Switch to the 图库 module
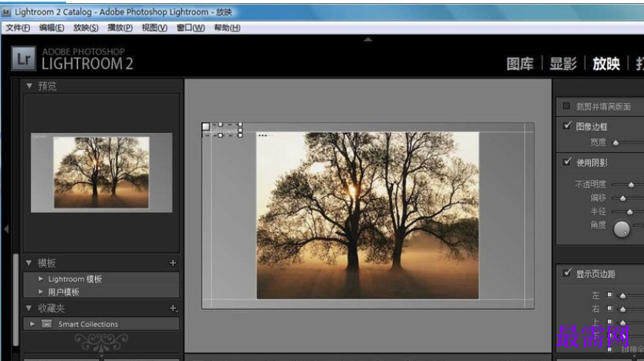 pyautogui.click(x=520, y=64)
